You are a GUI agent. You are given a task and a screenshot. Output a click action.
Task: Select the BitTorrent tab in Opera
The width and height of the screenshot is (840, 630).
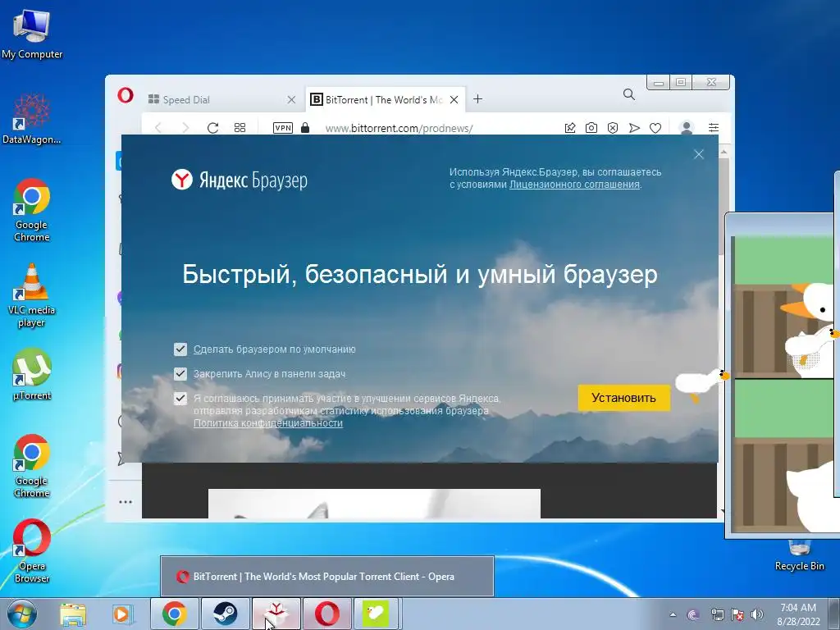point(385,99)
